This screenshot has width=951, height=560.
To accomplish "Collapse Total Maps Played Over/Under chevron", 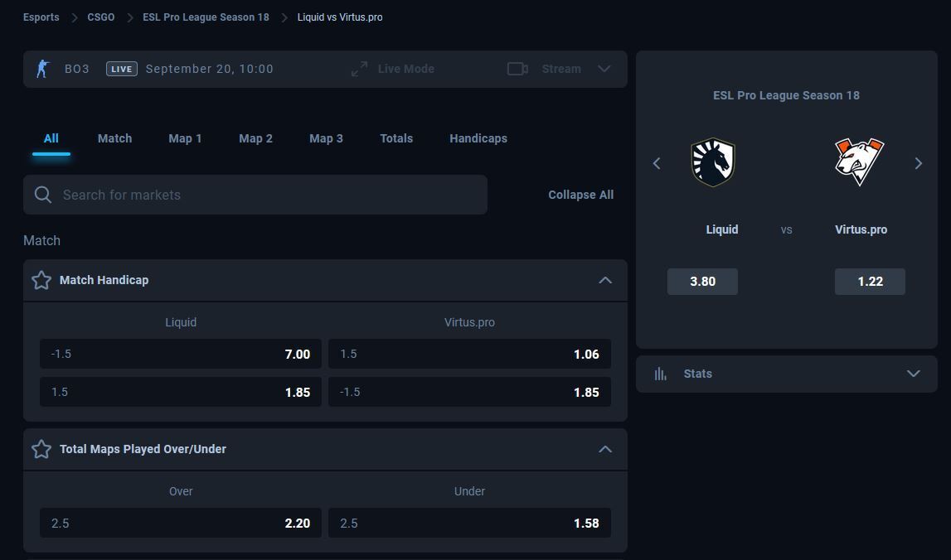I will click(605, 449).
